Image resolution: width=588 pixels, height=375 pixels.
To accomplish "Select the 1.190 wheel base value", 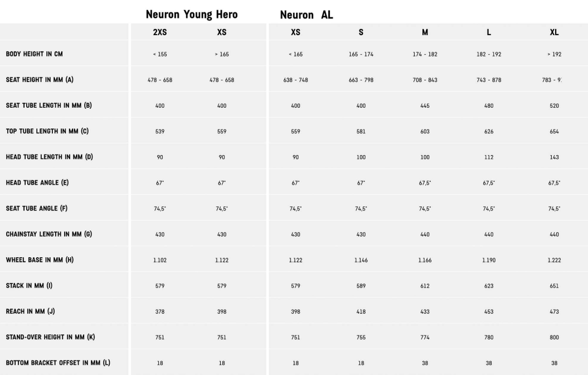I will tap(489, 260).
